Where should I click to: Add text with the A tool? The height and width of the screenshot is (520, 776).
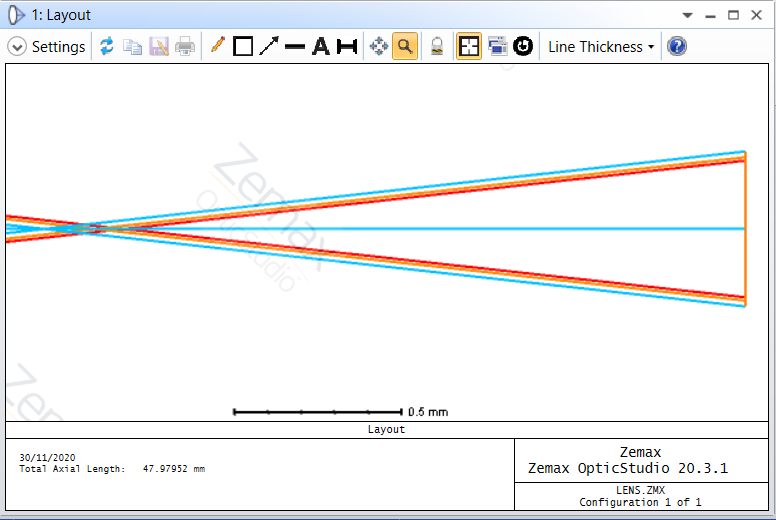[321, 47]
